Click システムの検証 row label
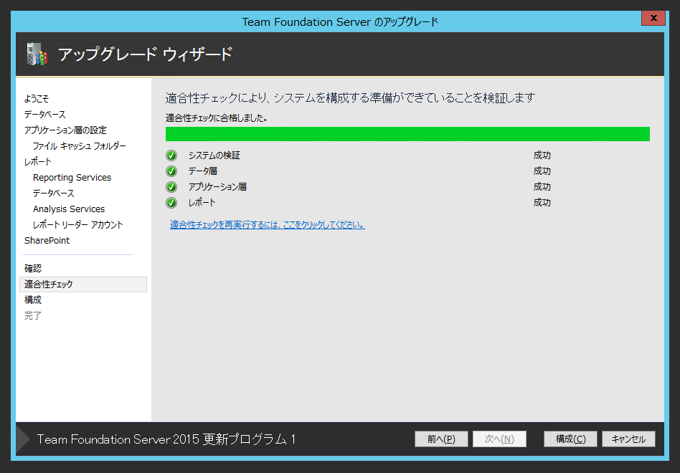Image resolution: width=680 pixels, height=473 pixels. point(214,155)
